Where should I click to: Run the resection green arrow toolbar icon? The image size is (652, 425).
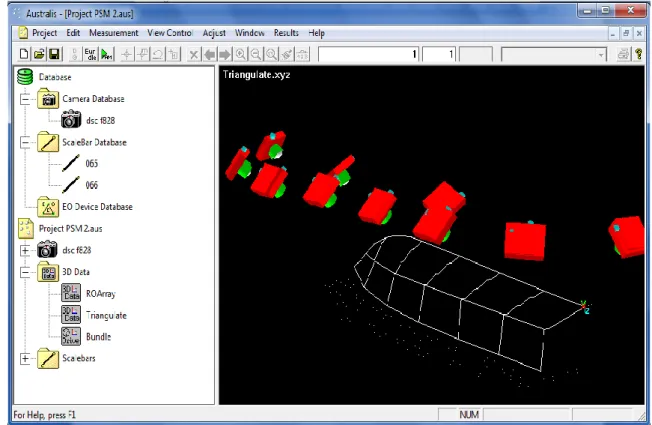click(x=107, y=54)
